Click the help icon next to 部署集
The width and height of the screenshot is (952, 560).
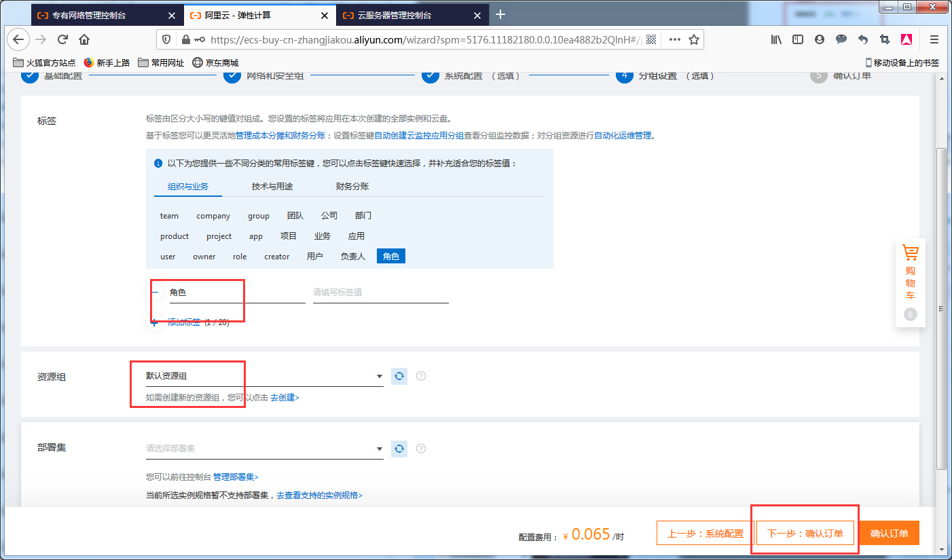(421, 448)
